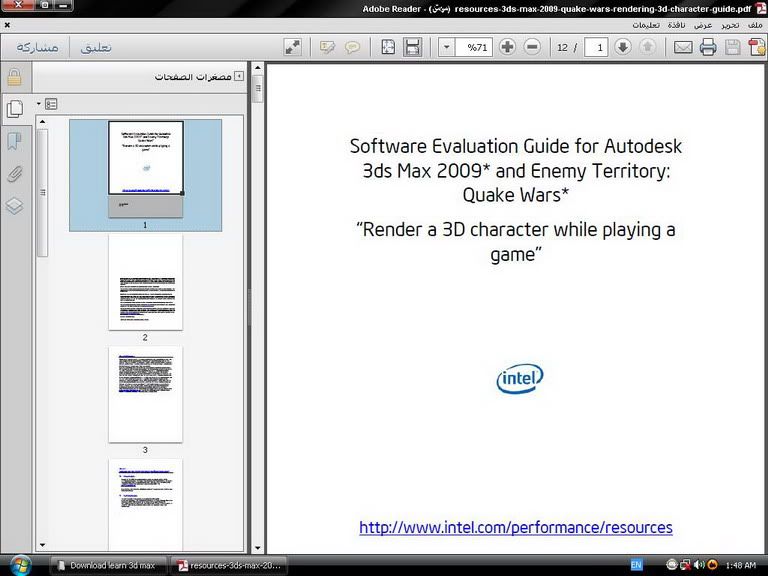Open the page thumbnails panel icon
This screenshot has height=576, width=768.
click(15, 109)
